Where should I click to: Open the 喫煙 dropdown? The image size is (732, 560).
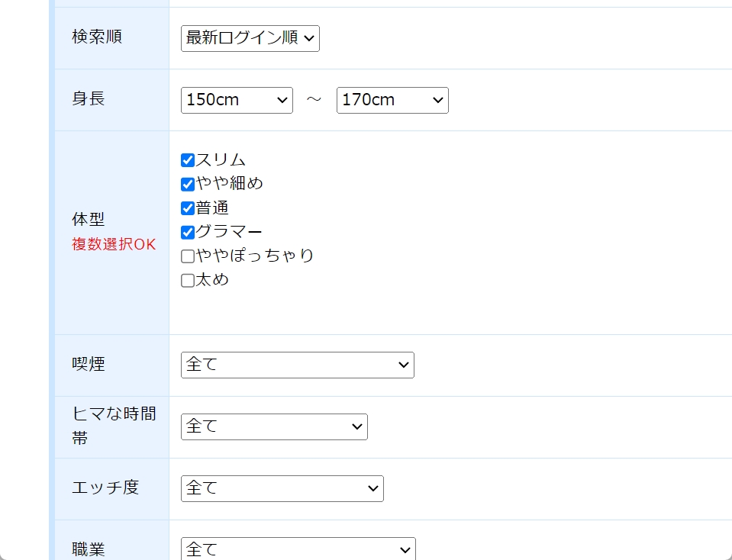click(298, 365)
